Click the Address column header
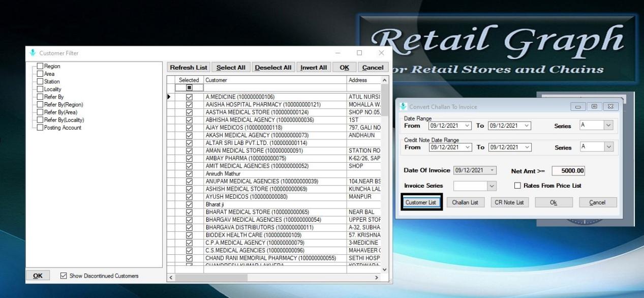 coord(363,80)
